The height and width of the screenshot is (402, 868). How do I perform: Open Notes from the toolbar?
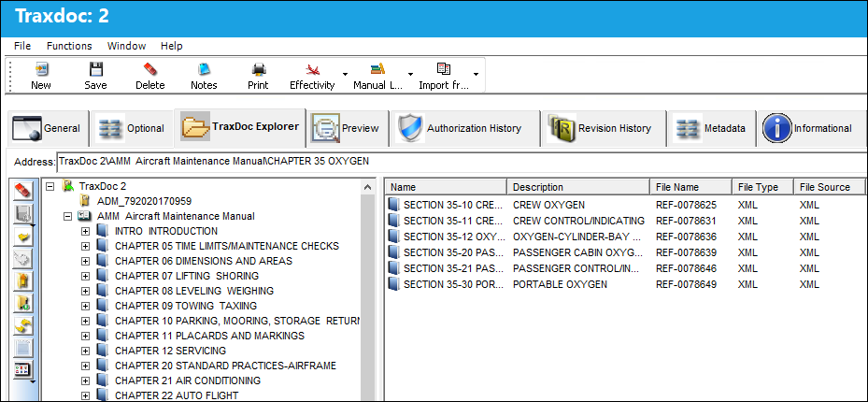tap(204, 69)
